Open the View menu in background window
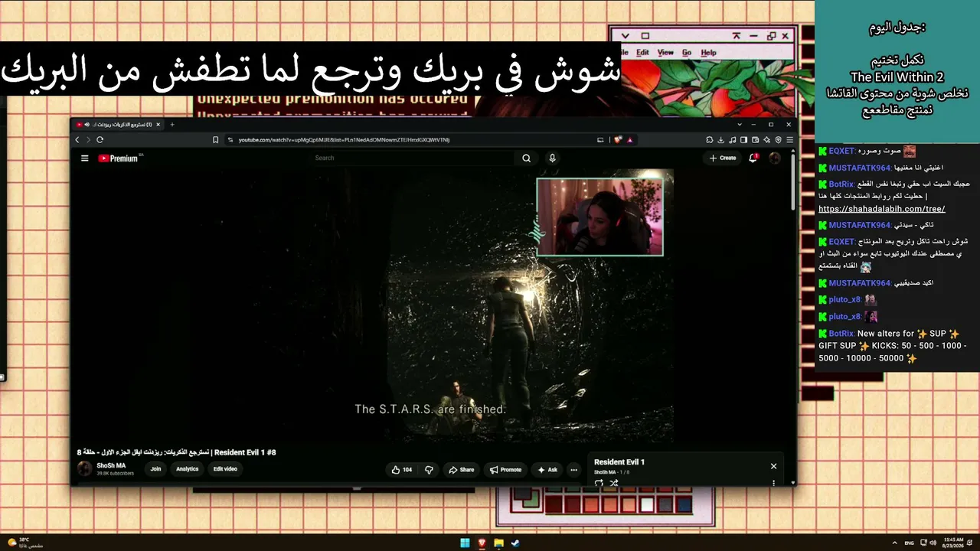 coord(665,53)
